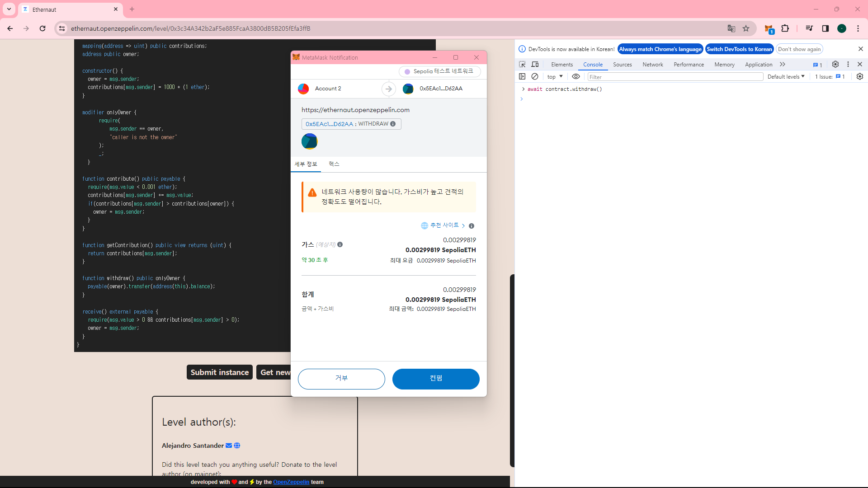Image resolution: width=868 pixels, height=488 pixels.
Task: Close the DevTools panel
Action: pos(860,64)
